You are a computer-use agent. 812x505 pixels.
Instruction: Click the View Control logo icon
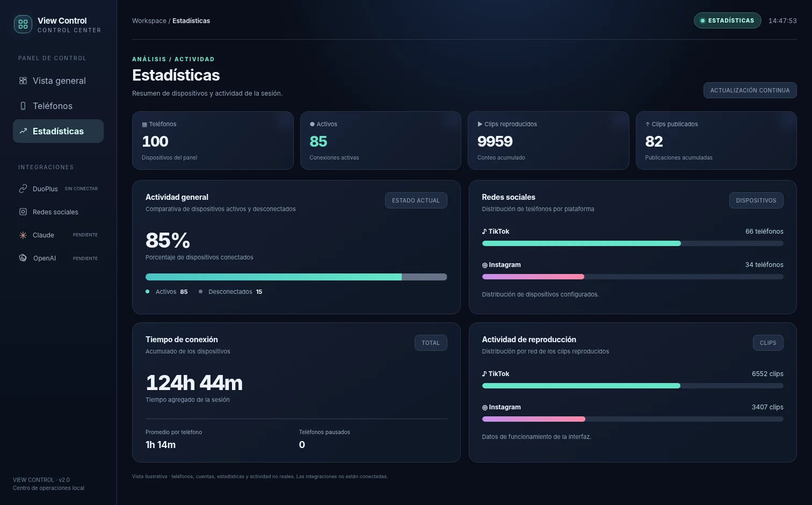pyautogui.click(x=23, y=24)
